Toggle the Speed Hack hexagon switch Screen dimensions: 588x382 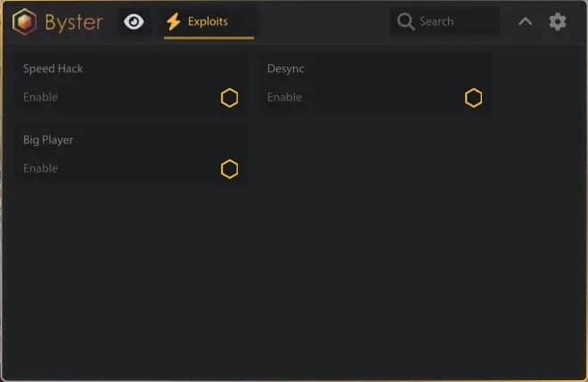click(230, 98)
